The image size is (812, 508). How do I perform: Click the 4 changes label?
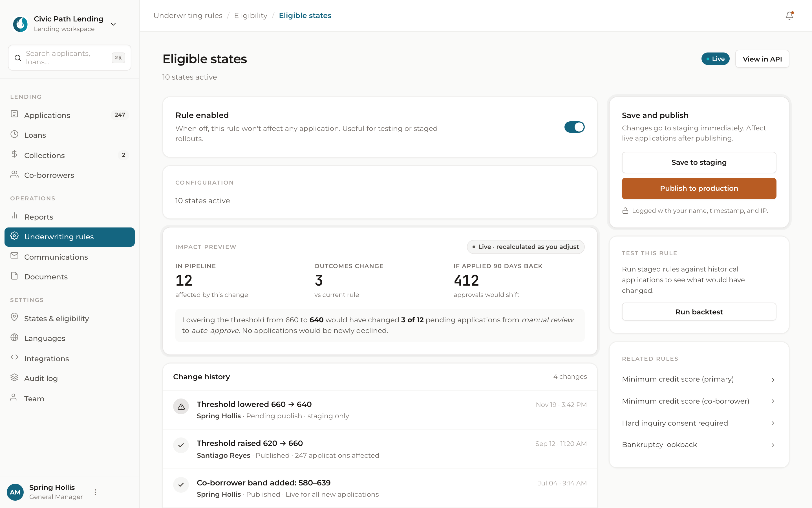pos(570,377)
